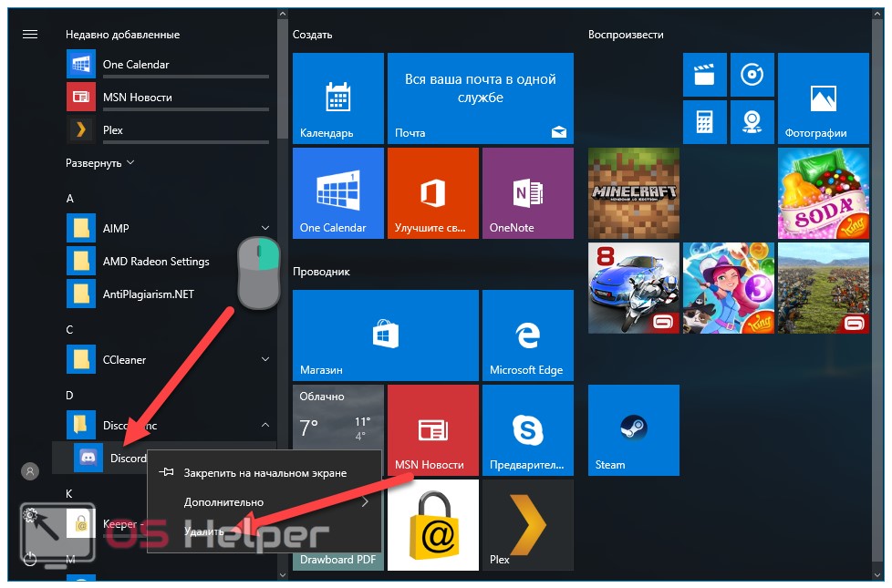
Task: Open the Дополнительно submenu
Action: [x=223, y=502]
